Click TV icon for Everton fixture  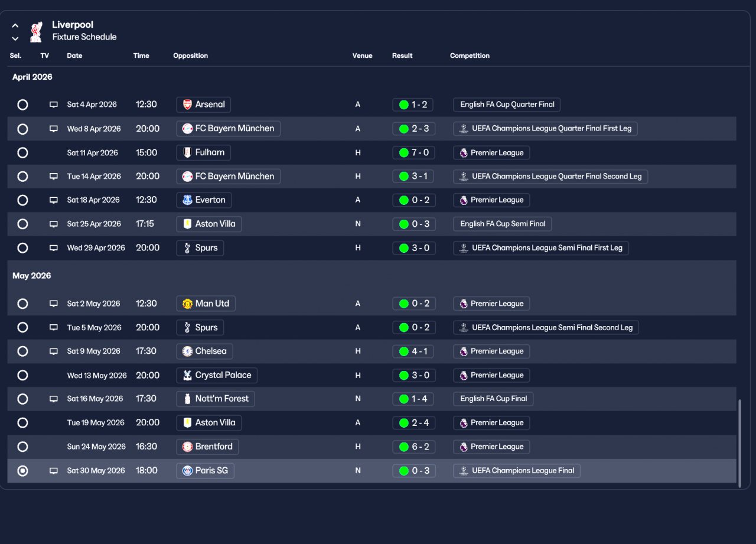coord(54,200)
